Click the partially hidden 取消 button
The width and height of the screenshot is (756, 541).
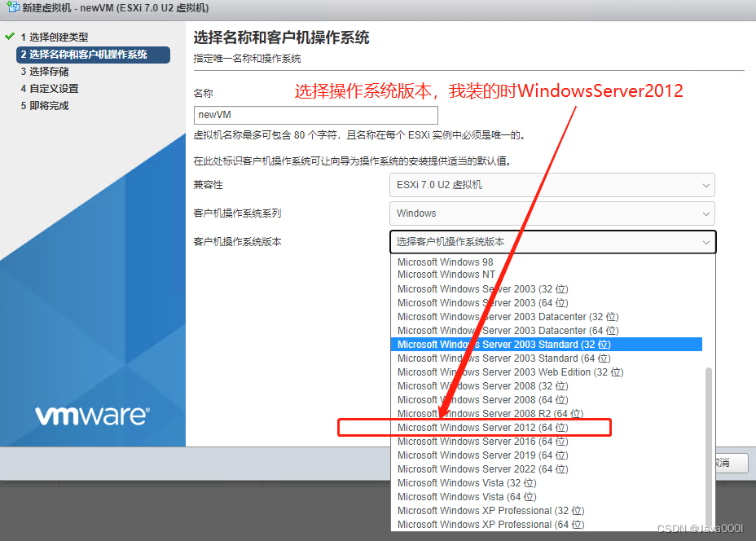coord(732,463)
